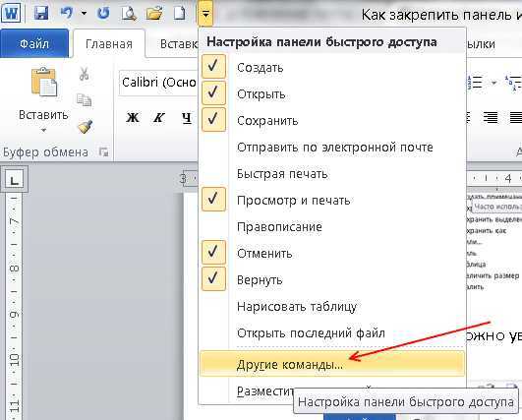
Task: Click the New blank document icon
Action: click(180, 14)
